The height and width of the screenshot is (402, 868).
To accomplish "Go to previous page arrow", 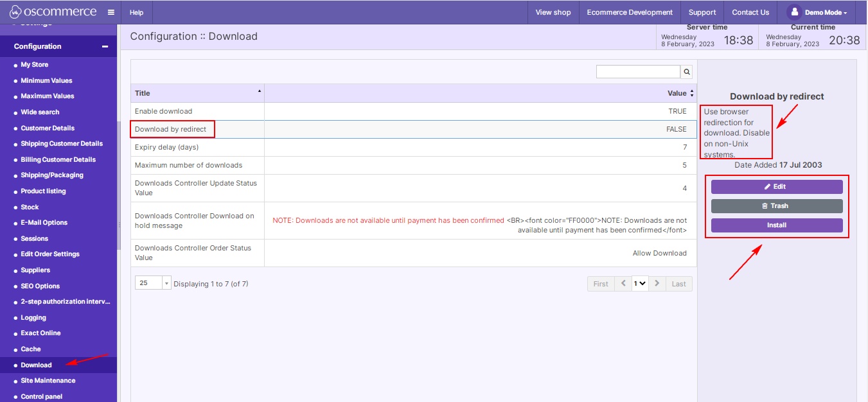I will pos(623,284).
